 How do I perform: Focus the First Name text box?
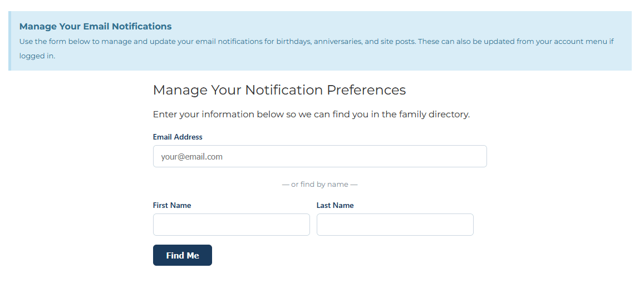click(x=231, y=225)
